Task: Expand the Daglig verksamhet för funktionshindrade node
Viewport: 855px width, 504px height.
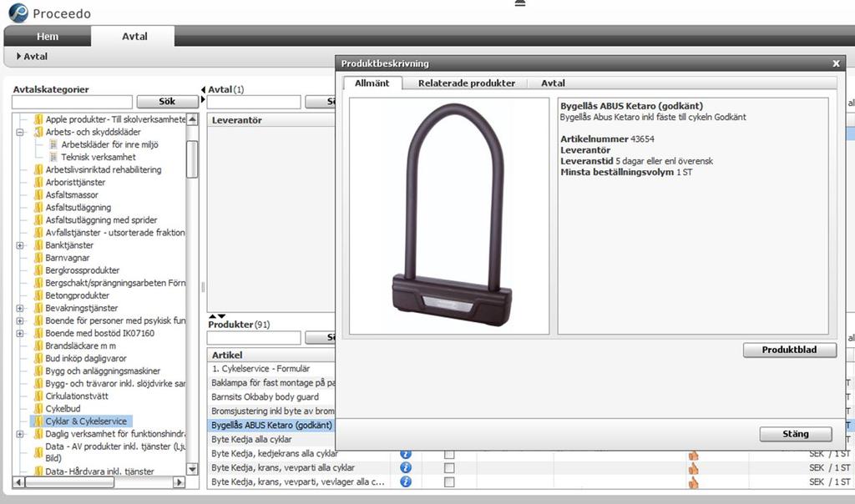Action: pos(20,434)
